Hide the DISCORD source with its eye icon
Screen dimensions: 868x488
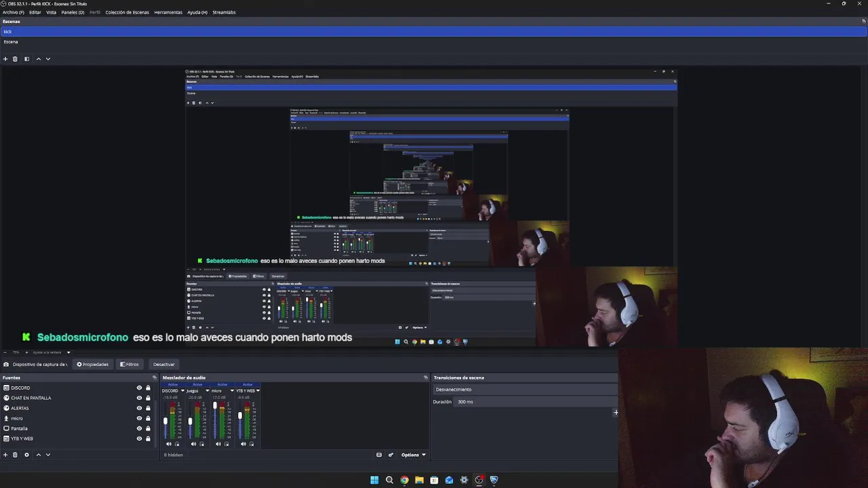pyautogui.click(x=139, y=388)
